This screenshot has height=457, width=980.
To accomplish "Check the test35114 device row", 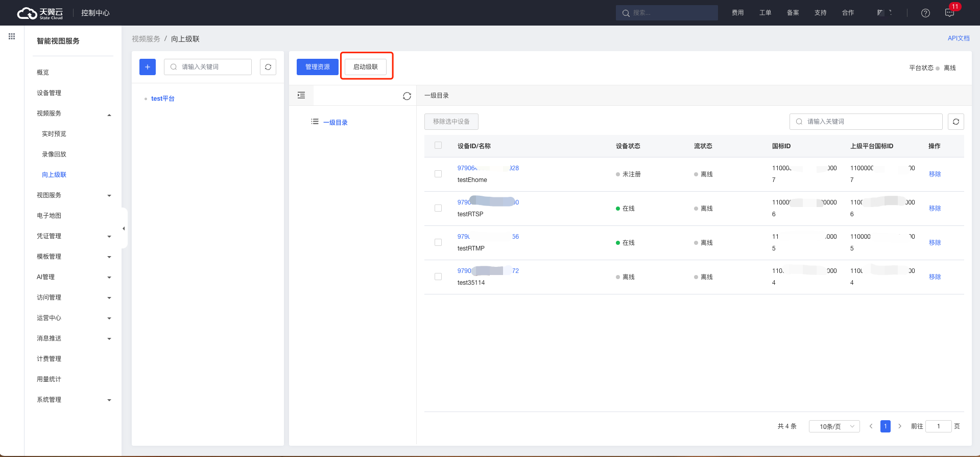I will point(438,277).
